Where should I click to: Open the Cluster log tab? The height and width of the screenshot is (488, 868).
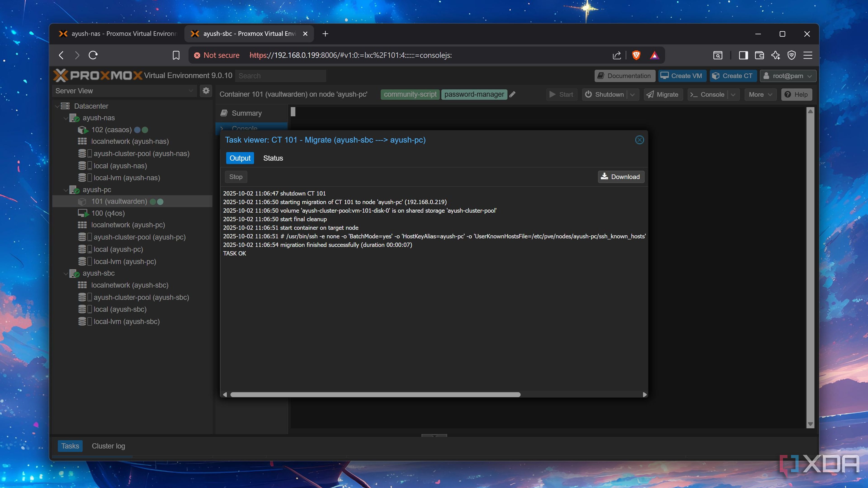coord(108,446)
